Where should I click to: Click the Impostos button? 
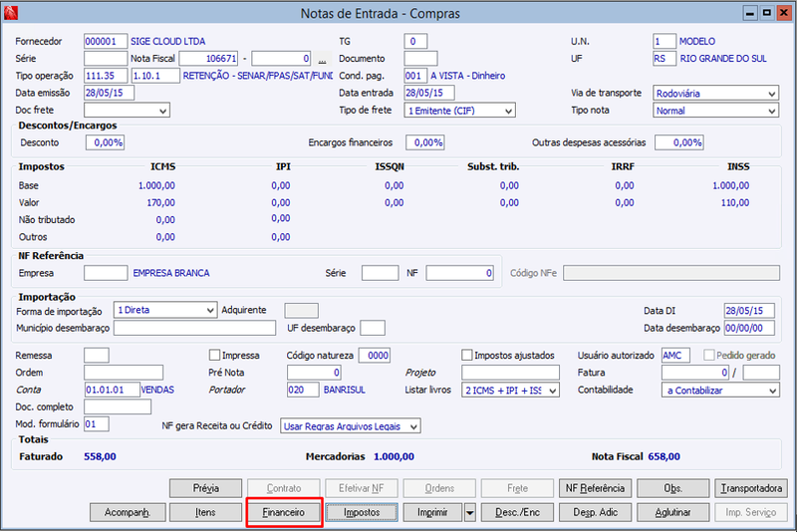(x=362, y=512)
